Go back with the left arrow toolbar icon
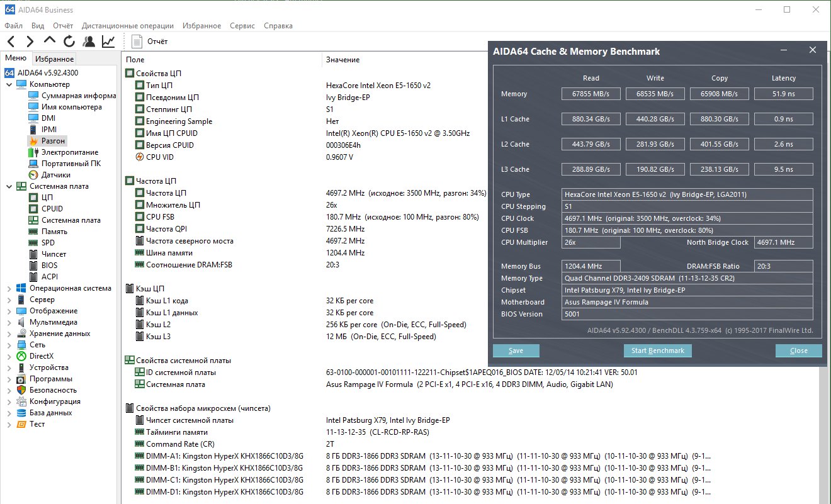831x504 pixels. click(x=11, y=42)
